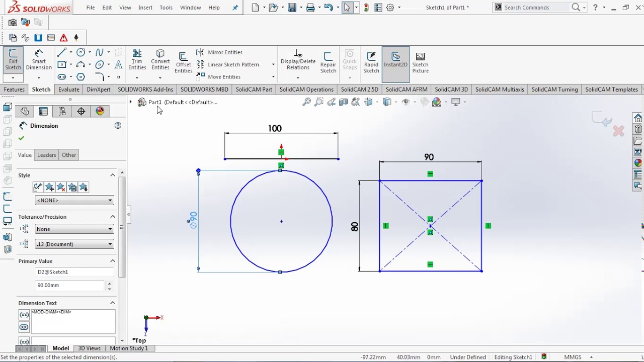The image size is (644, 362).
Task: Increase the primary value with the spinner up arrow
Action: tap(109, 283)
